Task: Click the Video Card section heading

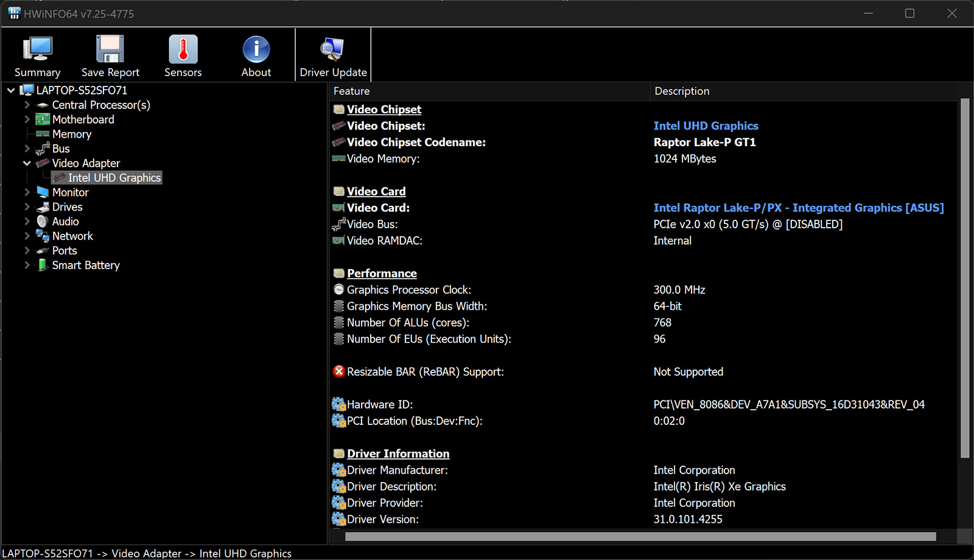Action: 376,192
